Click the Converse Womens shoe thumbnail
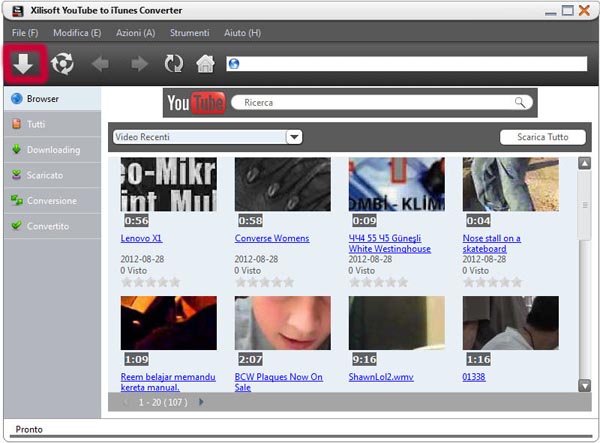The width and height of the screenshot is (600, 443). pos(282,184)
